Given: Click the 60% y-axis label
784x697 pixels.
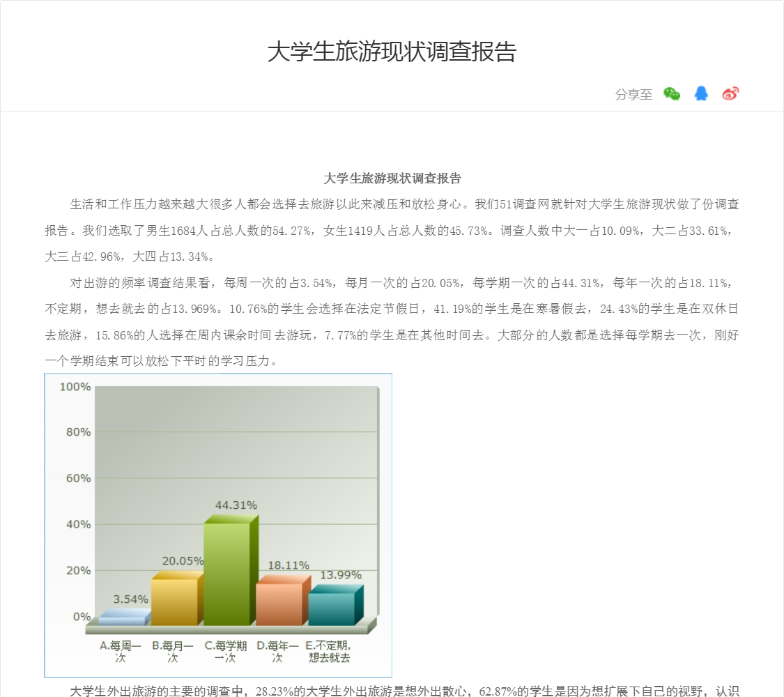Looking at the screenshot, I should pos(79,479).
